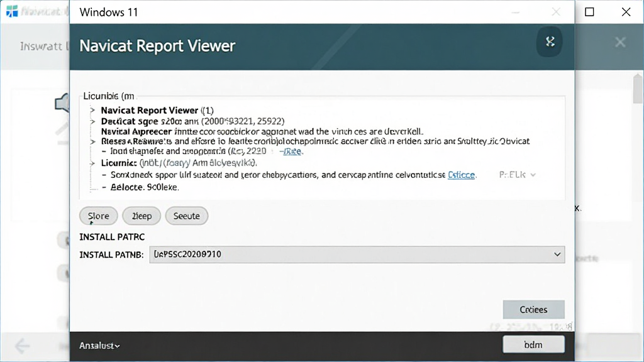Click the Cctiees button
This screenshot has width=644, height=362.
pyautogui.click(x=533, y=309)
